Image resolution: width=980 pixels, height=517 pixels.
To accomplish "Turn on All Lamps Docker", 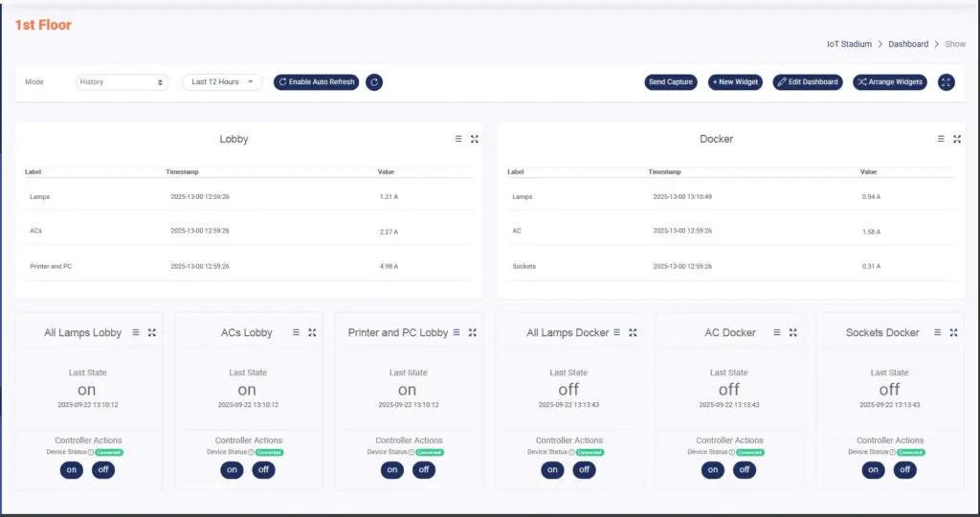I will 552,469.
